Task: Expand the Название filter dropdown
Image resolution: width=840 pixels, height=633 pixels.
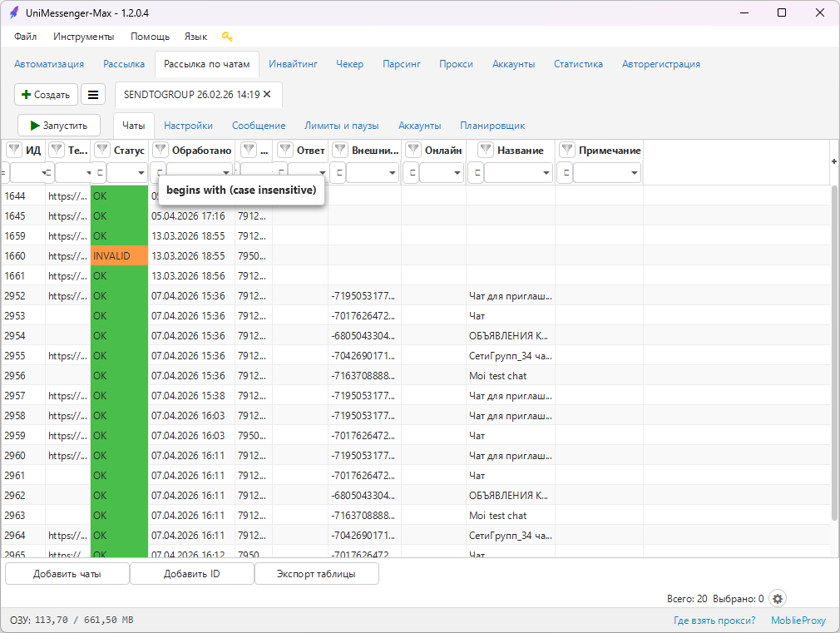Action: pos(546,172)
